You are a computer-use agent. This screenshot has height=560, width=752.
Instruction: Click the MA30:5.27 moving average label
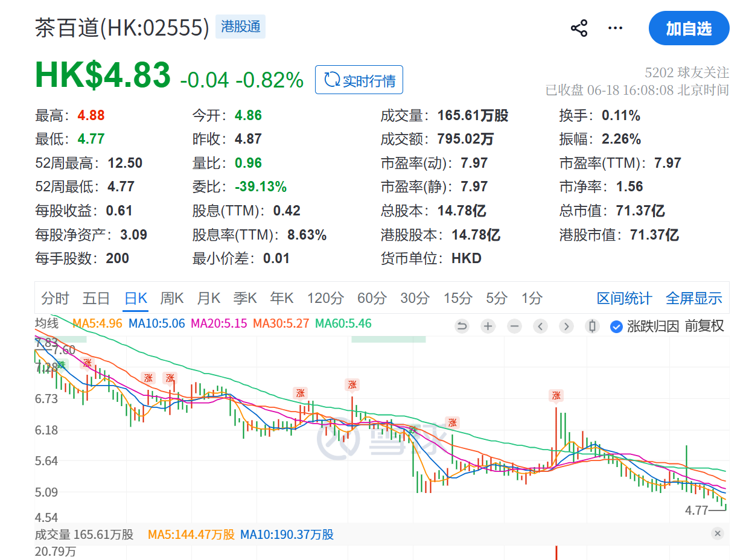281,323
